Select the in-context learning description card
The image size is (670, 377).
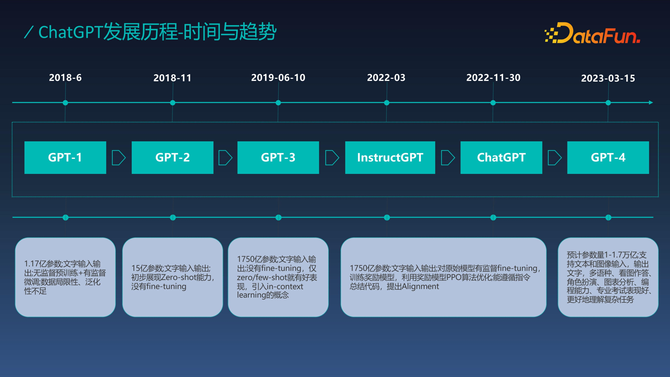(278, 277)
